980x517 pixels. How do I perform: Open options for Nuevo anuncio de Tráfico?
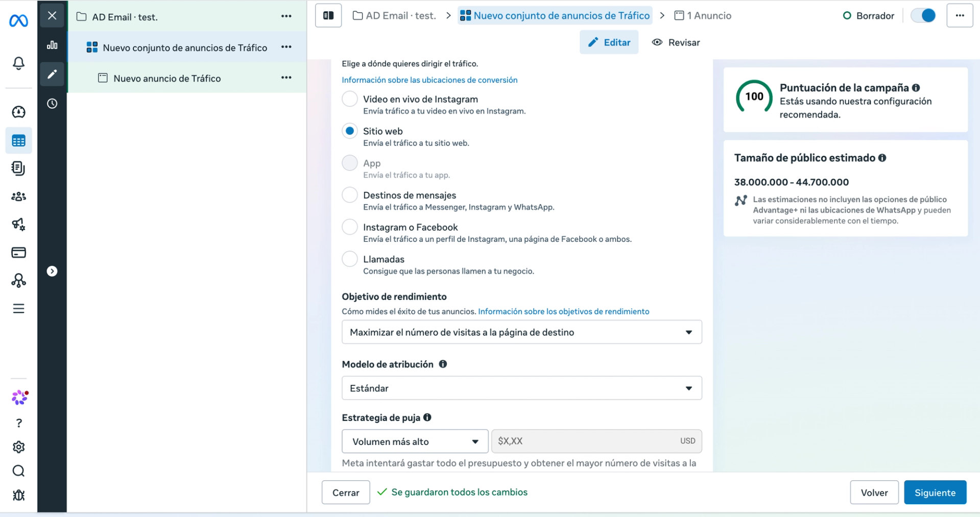point(286,78)
